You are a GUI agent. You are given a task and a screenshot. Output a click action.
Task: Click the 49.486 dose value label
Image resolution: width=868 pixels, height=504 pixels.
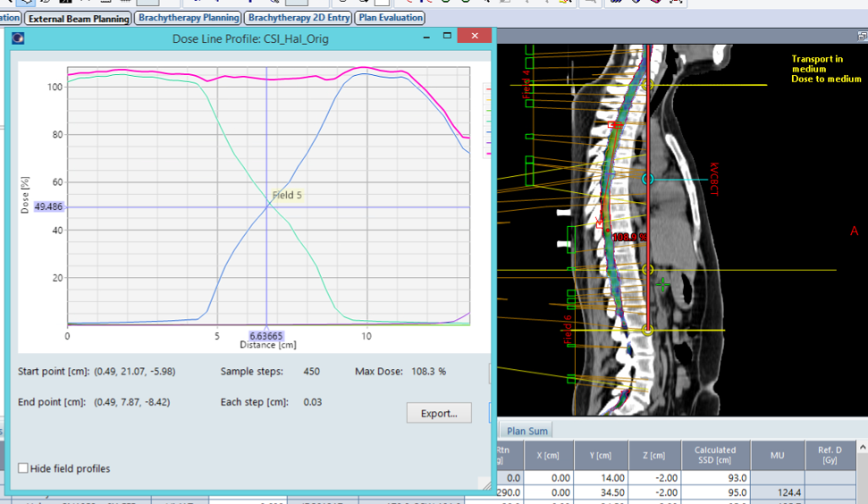coord(48,206)
